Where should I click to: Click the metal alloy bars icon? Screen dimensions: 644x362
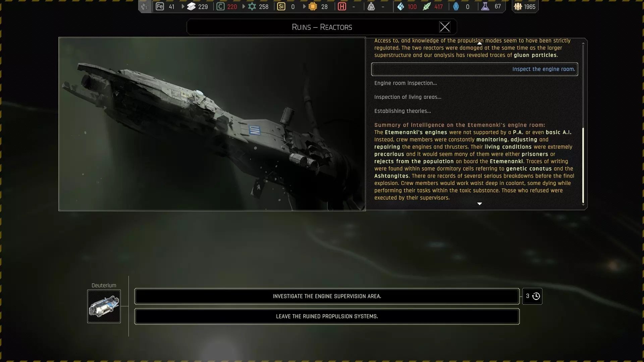(x=191, y=6)
